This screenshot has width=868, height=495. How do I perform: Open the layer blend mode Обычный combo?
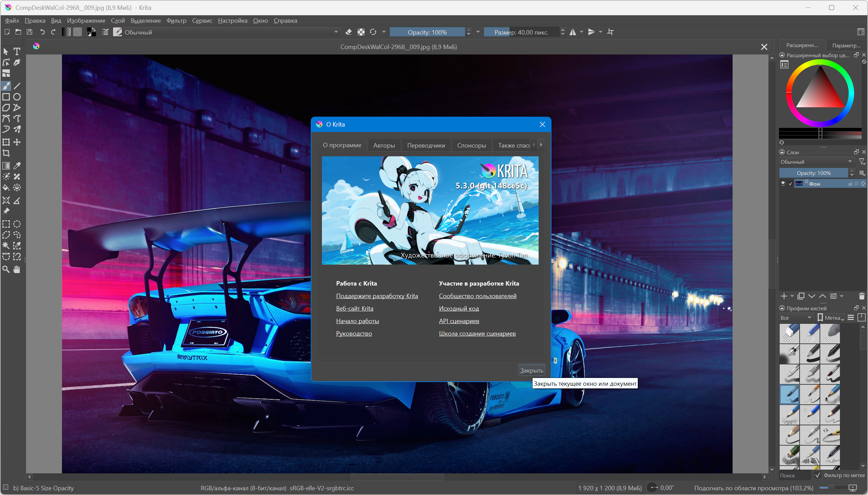(816, 162)
